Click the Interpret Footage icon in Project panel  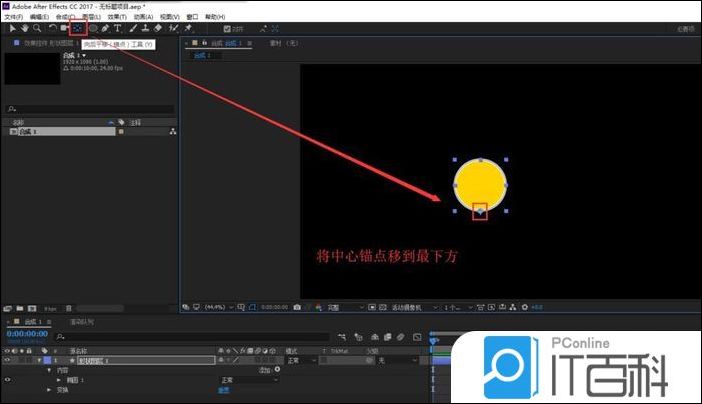click(8, 309)
